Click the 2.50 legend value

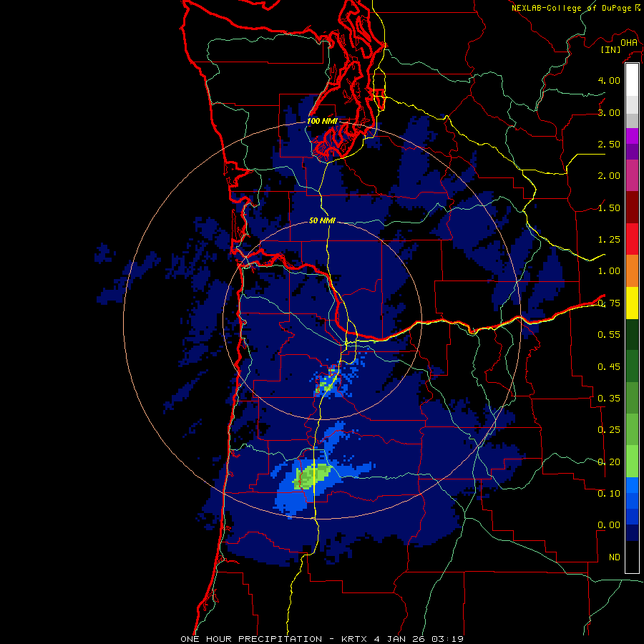pos(609,144)
